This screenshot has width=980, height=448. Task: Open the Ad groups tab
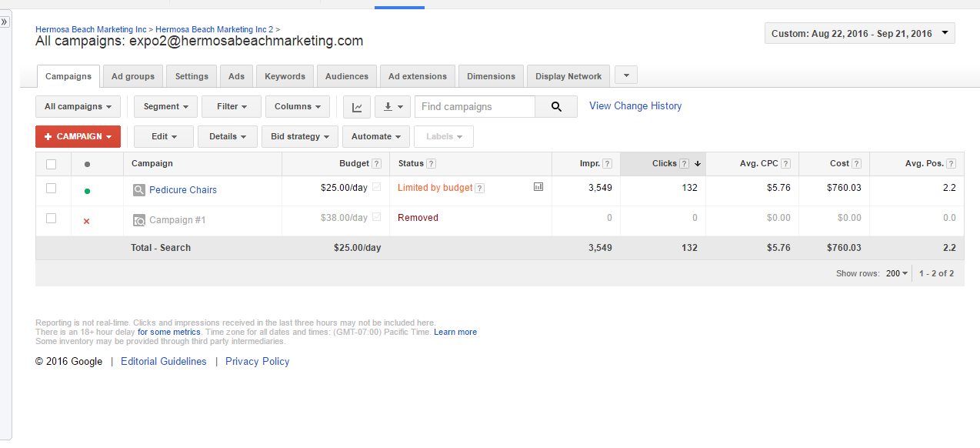pos(133,76)
